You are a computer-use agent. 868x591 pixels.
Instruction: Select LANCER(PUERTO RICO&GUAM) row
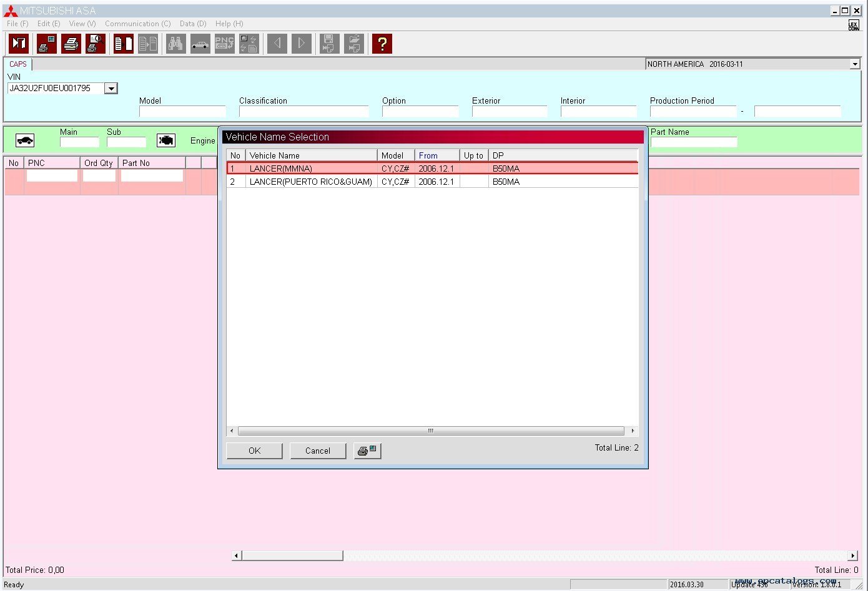point(433,182)
